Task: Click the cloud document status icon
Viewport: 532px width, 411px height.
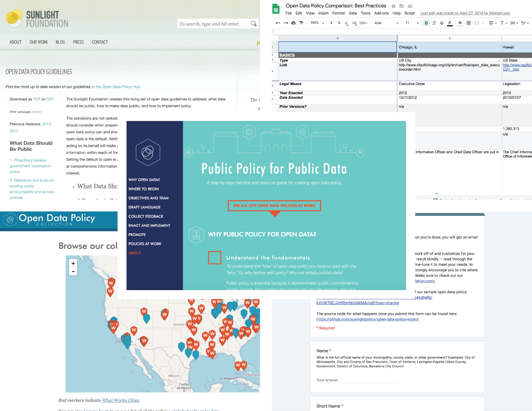Action: (410, 6)
